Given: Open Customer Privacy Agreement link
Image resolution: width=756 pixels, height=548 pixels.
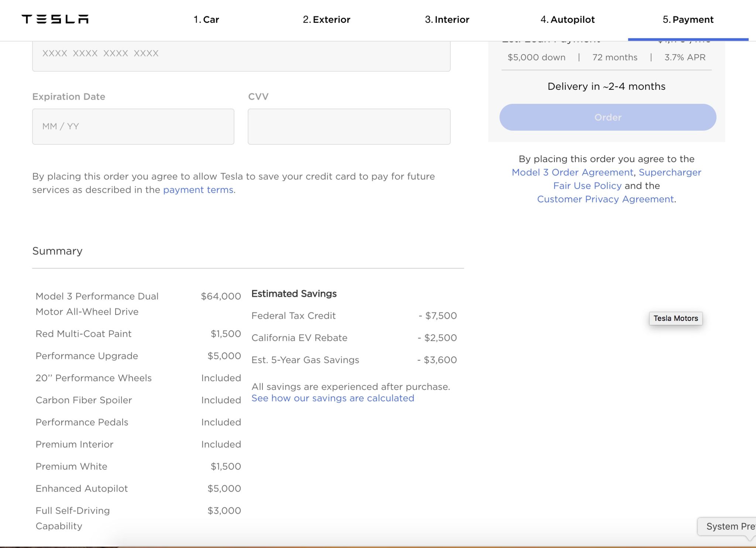Looking at the screenshot, I should pyautogui.click(x=605, y=199).
